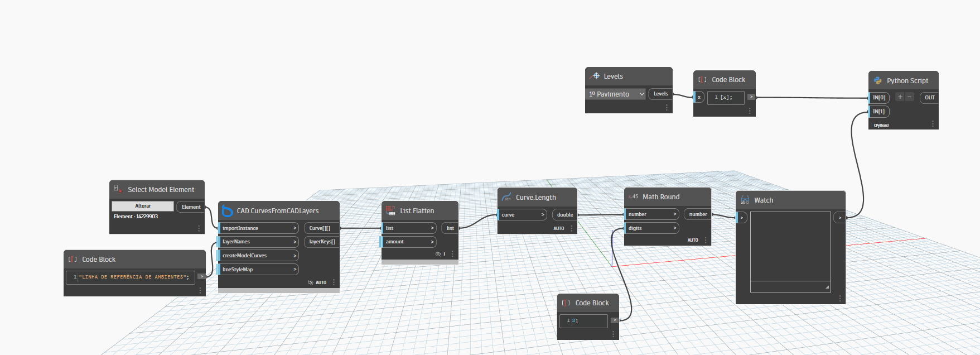This screenshot has width=980, height=355.
Task: Click the AUTO lacing label on Curve.Length
Action: (559, 228)
